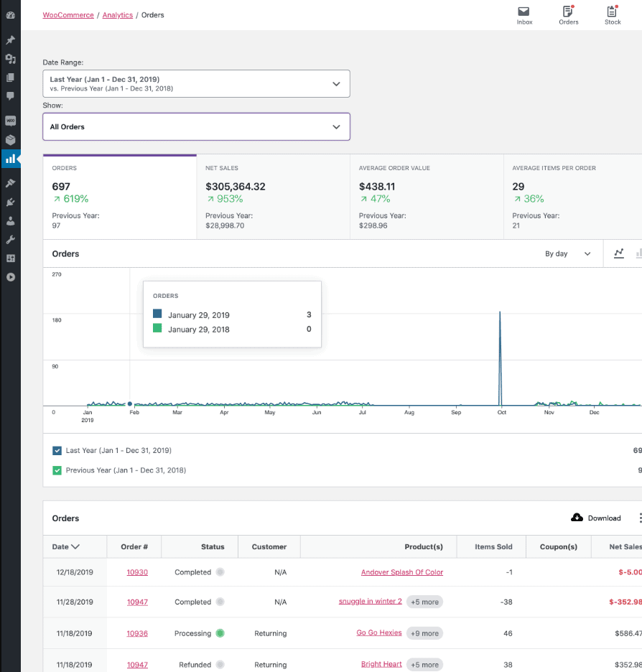Toggle the Previous Year 2018 checkbox
642x672 pixels.
57,470
